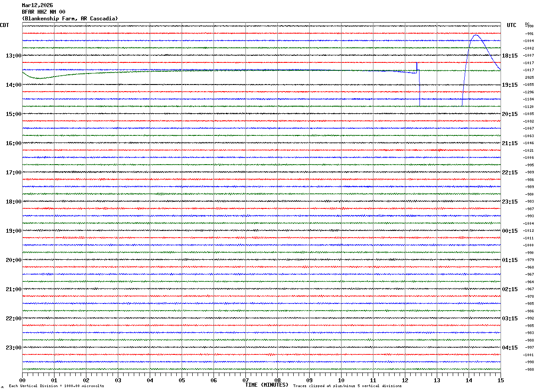The height and width of the screenshot is (392, 536).
Task: Select the 22:00 CDT time label
Action: (x=14, y=319)
